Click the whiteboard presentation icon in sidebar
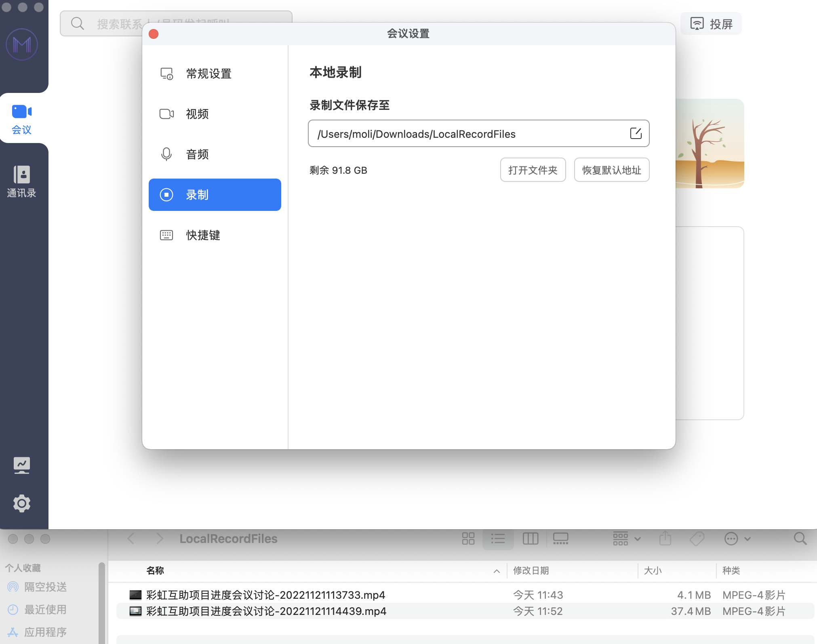Viewport: 817px width, 644px height. (x=22, y=465)
